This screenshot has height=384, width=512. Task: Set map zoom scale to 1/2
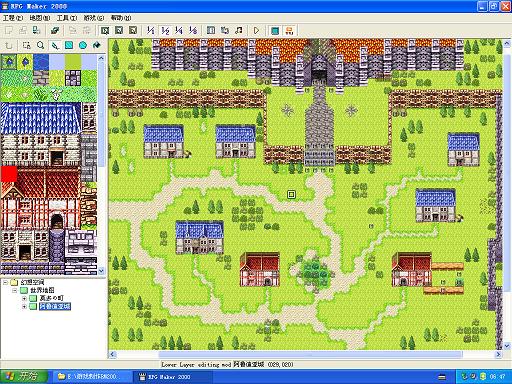pos(165,31)
